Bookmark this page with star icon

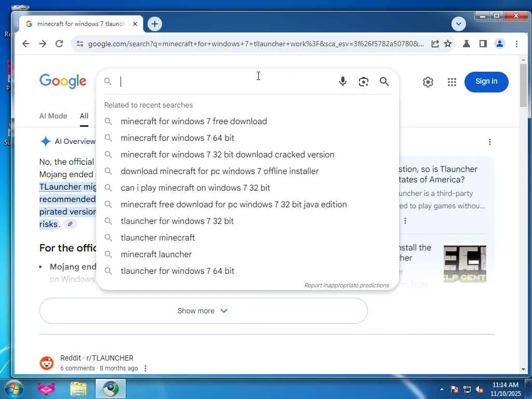(x=448, y=44)
